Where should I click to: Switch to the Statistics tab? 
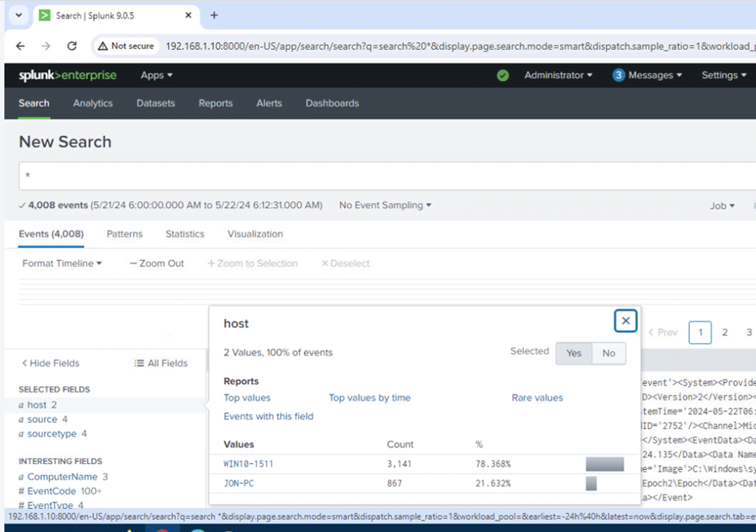pos(185,234)
